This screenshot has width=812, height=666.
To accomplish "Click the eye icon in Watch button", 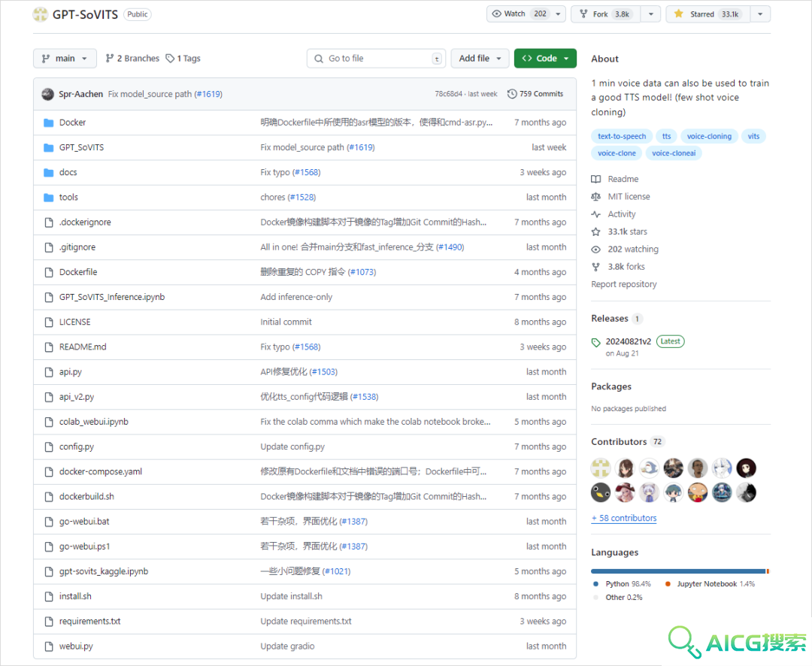I will [x=496, y=14].
